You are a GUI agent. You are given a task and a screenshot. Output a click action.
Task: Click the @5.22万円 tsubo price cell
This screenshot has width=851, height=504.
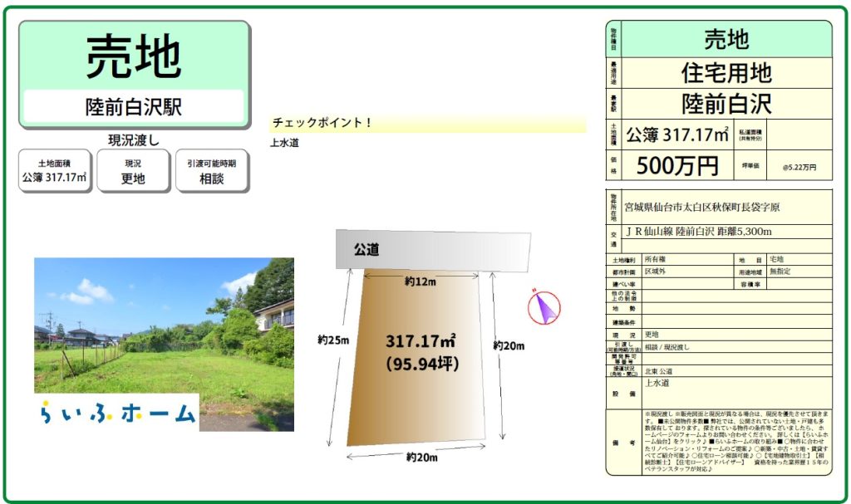[799, 167]
